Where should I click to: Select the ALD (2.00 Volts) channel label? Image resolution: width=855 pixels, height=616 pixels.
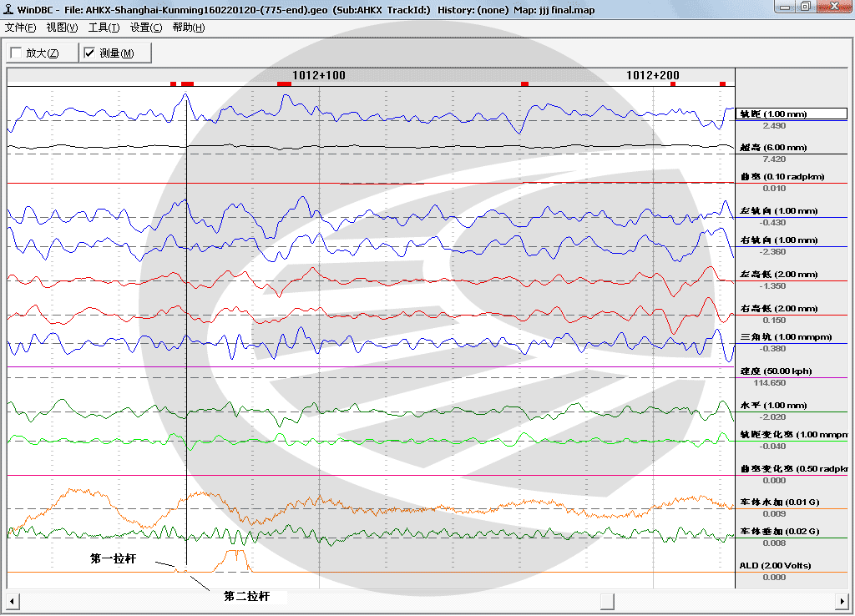pyautogui.click(x=775, y=566)
